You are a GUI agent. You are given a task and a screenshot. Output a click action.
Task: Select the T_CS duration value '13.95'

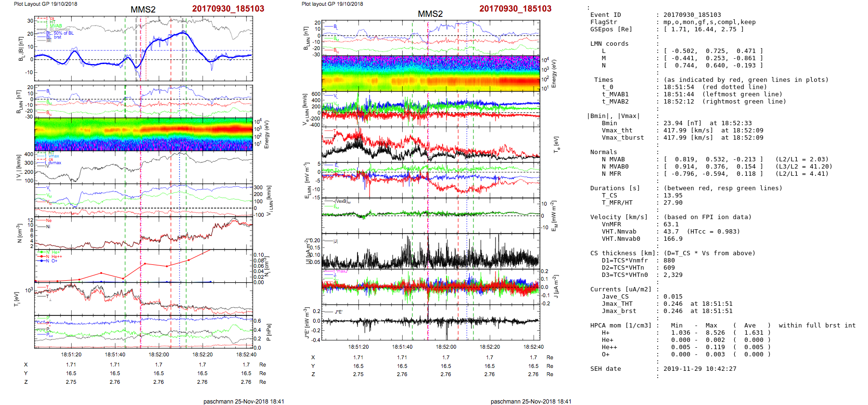tap(673, 196)
